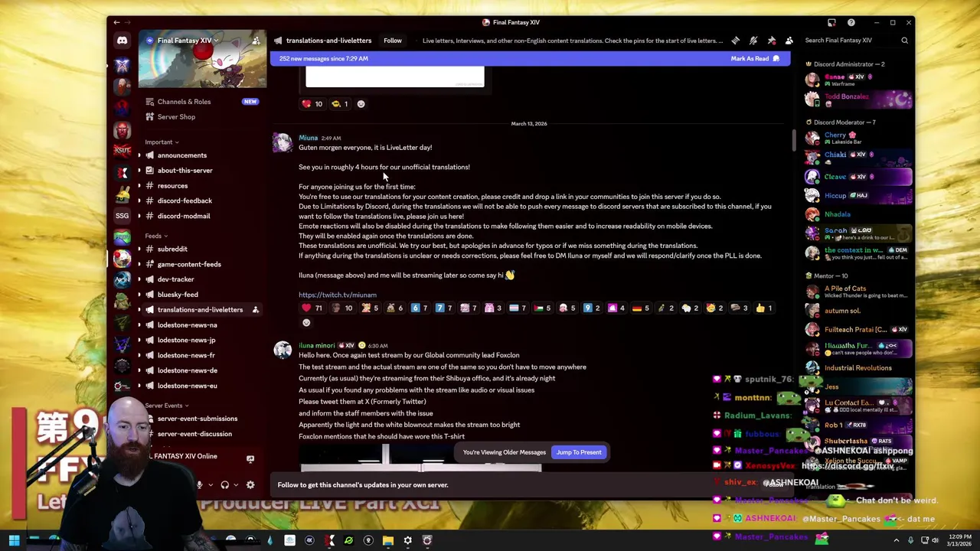This screenshot has height=551, width=980.
Task: Expand arrow beside lodestone-news-na channel
Action: (140, 324)
